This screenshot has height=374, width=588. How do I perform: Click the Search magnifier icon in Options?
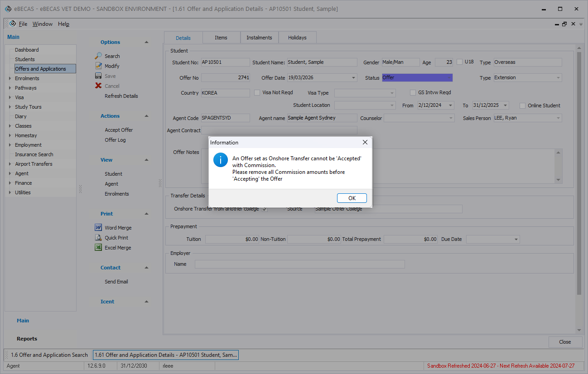click(x=98, y=56)
